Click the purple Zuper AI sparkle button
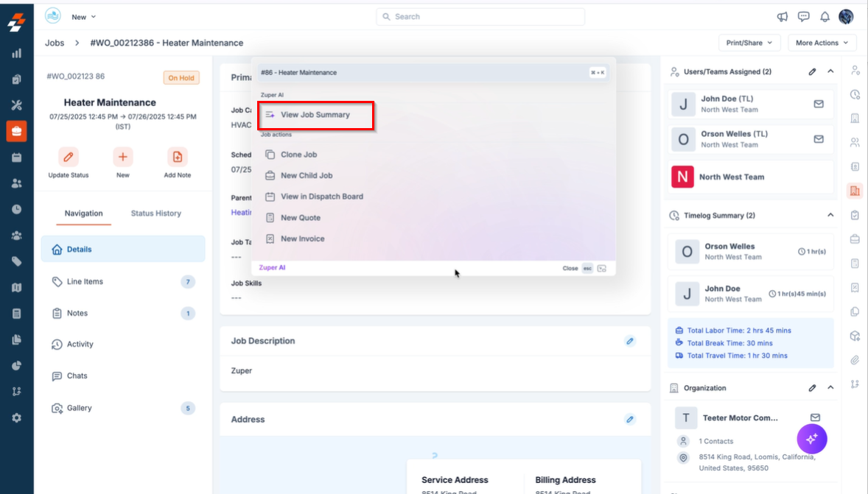868x494 pixels. pyautogui.click(x=812, y=439)
